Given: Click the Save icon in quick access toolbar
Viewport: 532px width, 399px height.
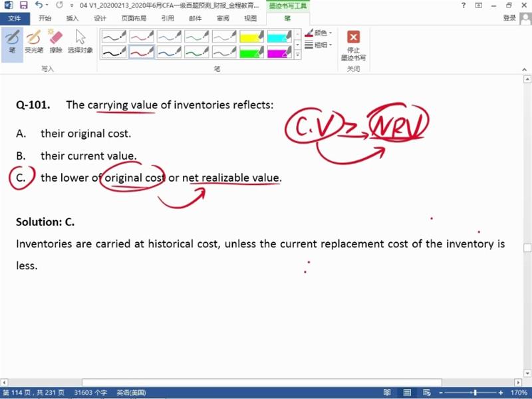Looking at the screenshot, I should (x=23, y=5).
